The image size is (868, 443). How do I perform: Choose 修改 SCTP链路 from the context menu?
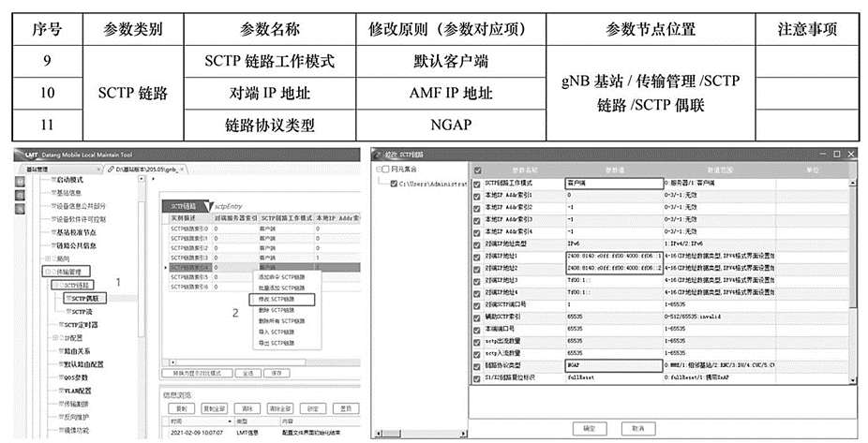(282, 299)
